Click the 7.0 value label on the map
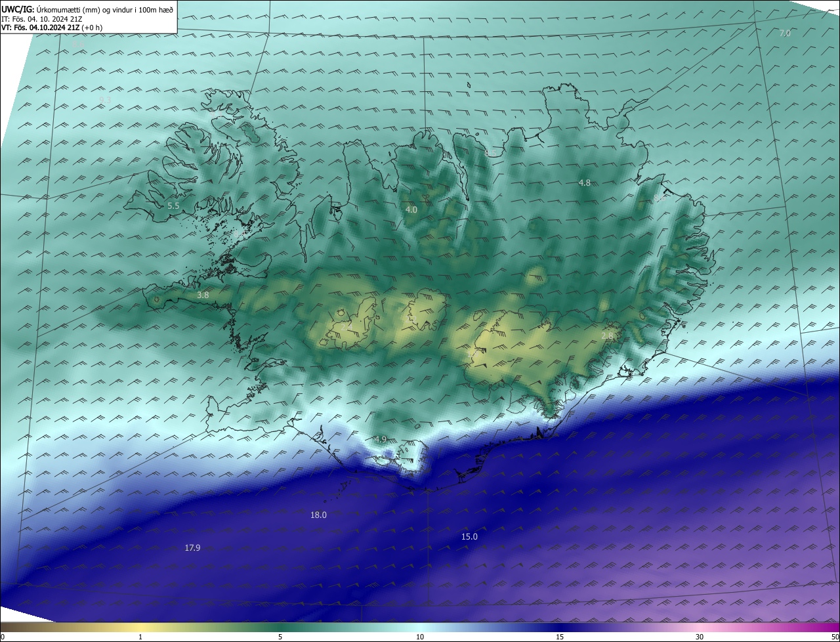The height and width of the screenshot is (642, 840). click(x=784, y=33)
